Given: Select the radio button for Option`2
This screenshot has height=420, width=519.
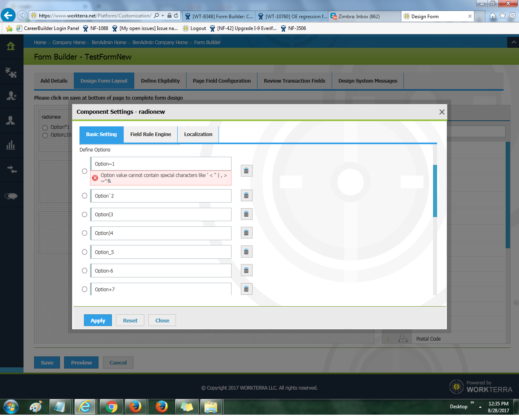Looking at the screenshot, I should coord(84,196).
